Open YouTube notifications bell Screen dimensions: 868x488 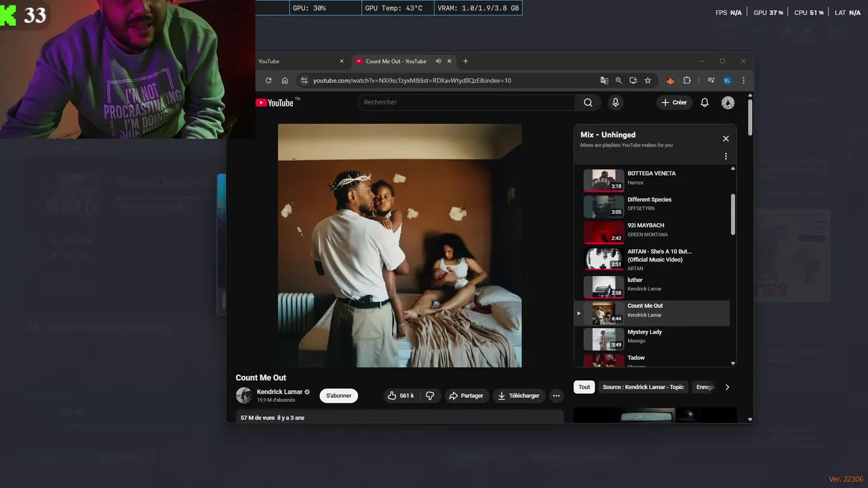(x=705, y=102)
